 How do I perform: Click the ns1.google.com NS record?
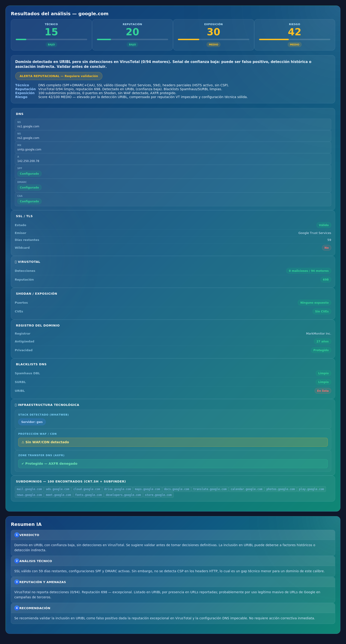pos(173,124)
